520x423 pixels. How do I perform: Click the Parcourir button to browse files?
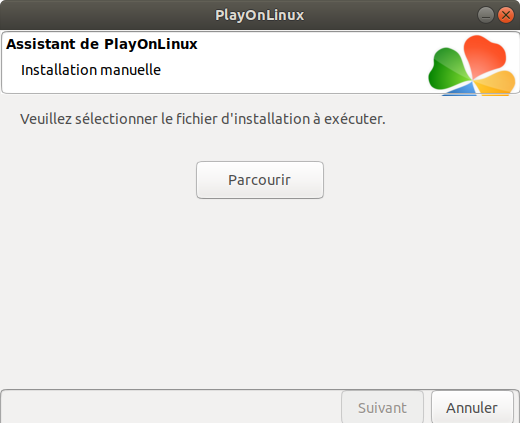[260, 180]
